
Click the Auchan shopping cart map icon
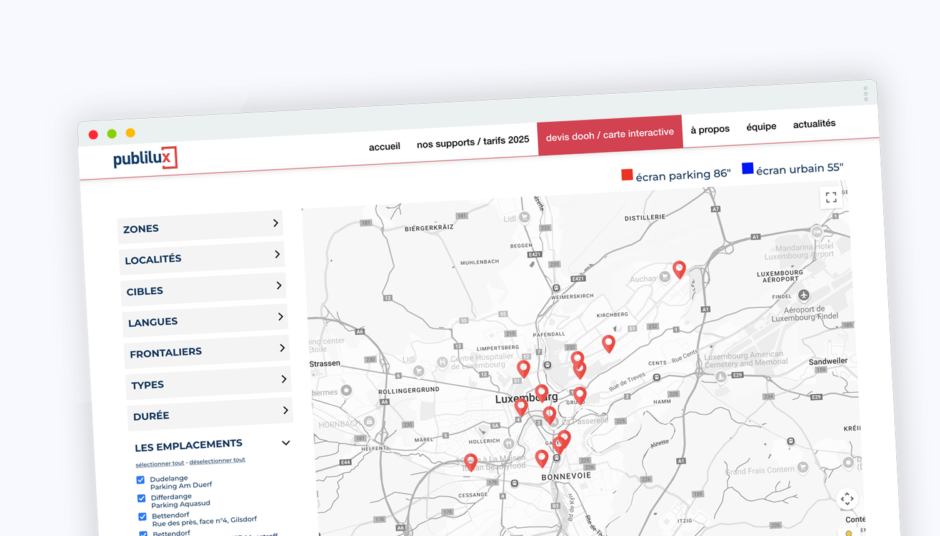(664, 276)
